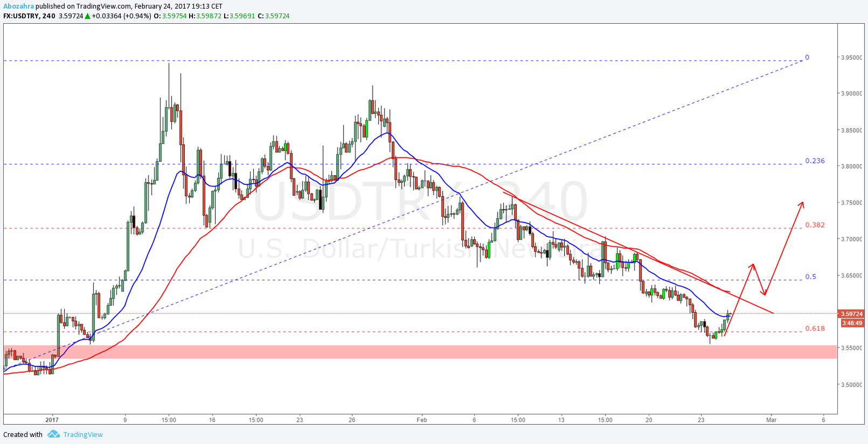Click the TradingView link at bottom
This screenshot has height=444, width=868.
83,435
